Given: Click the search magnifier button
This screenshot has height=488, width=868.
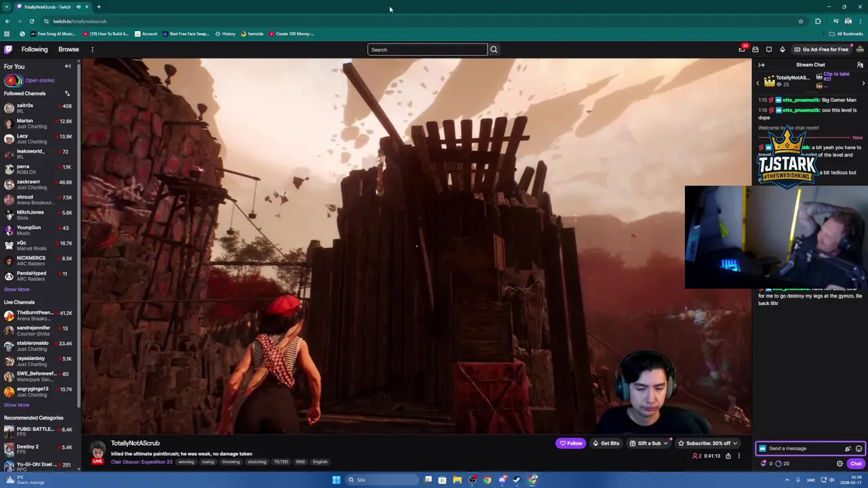Looking at the screenshot, I should pyautogui.click(x=494, y=49).
